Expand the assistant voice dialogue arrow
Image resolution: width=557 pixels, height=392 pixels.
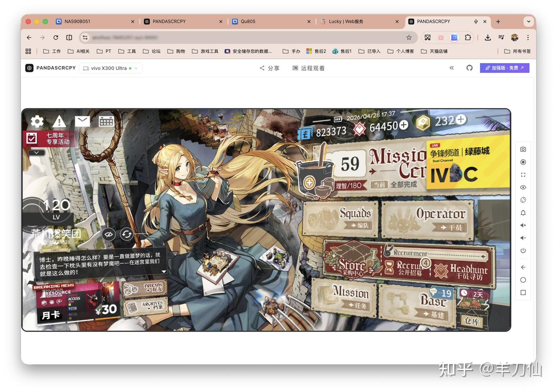click(x=164, y=271)
